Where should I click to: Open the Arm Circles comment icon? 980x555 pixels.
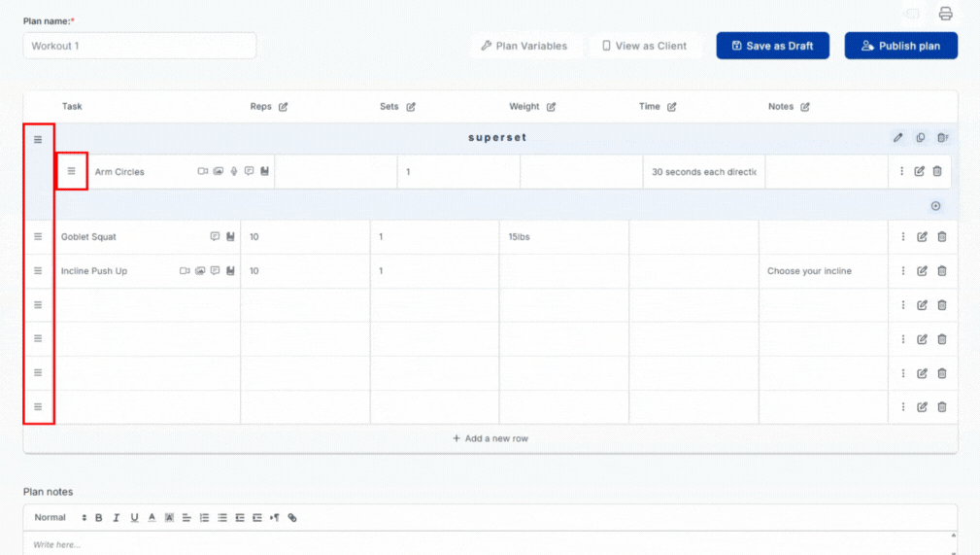click(x=250, y=171)
